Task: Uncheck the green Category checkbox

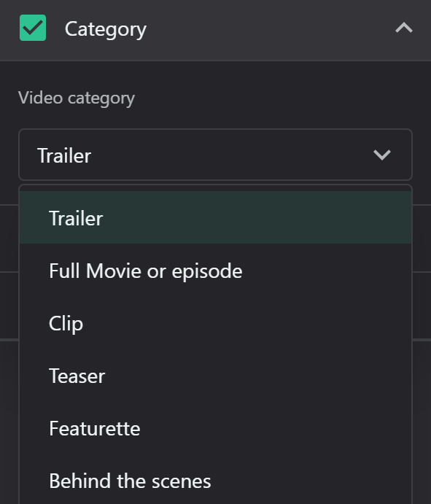Action: (x=33, y=28)
